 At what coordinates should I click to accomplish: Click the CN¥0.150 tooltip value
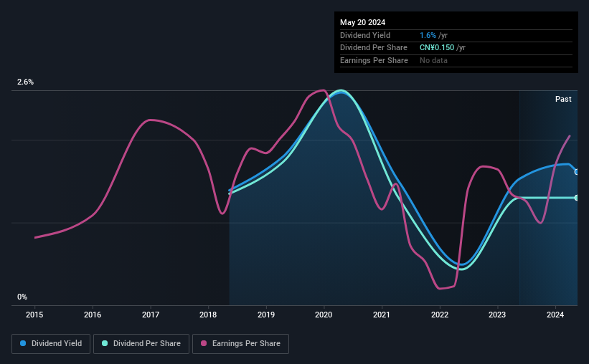[442, 47]
